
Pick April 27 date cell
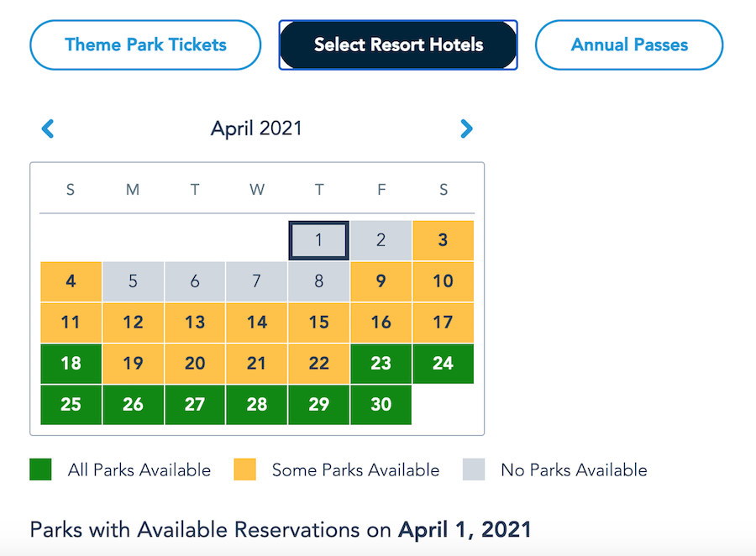tap(195, 404)
